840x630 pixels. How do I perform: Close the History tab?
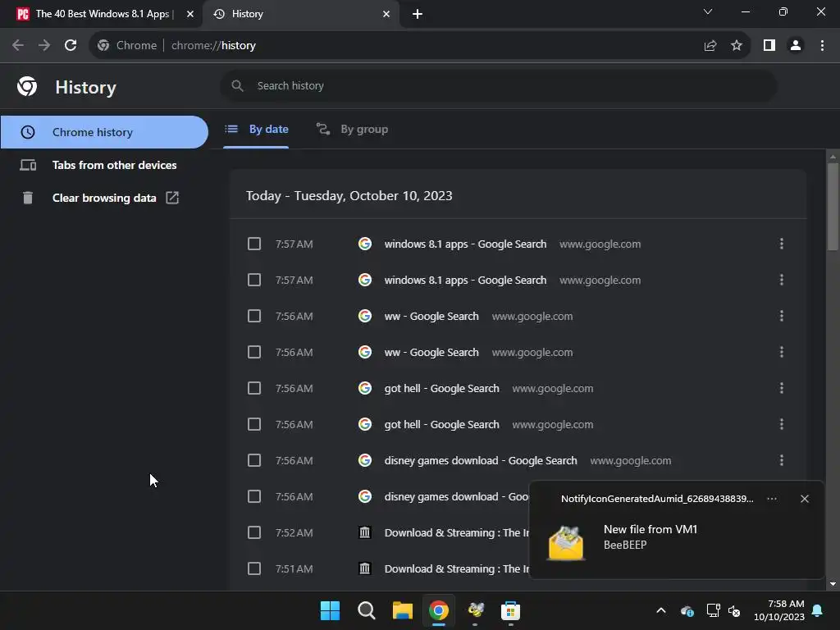coord(386,14)
